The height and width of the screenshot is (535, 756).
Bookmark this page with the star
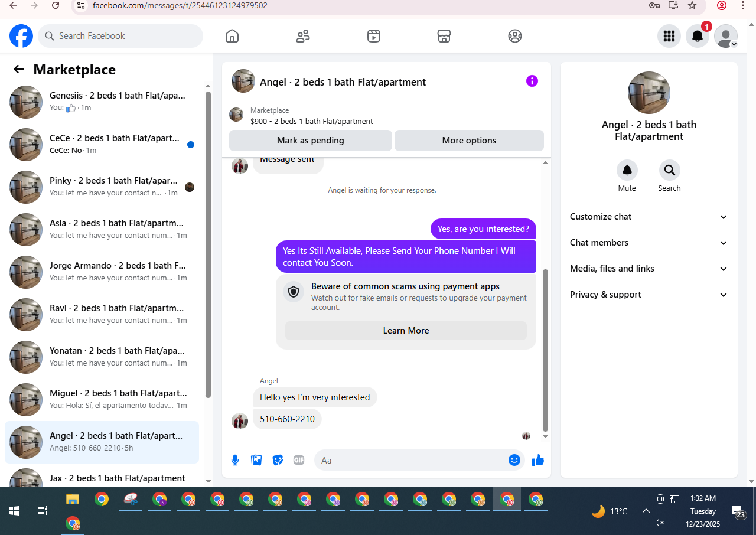pos(693,5)
